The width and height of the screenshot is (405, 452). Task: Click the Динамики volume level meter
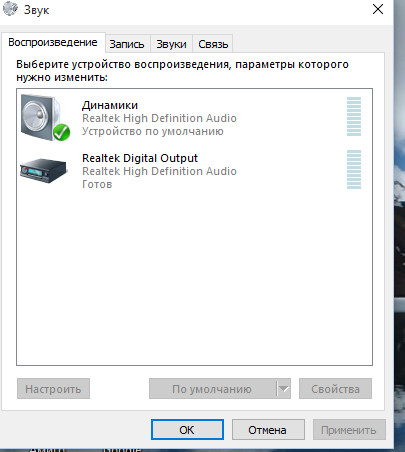pos(354,116)
